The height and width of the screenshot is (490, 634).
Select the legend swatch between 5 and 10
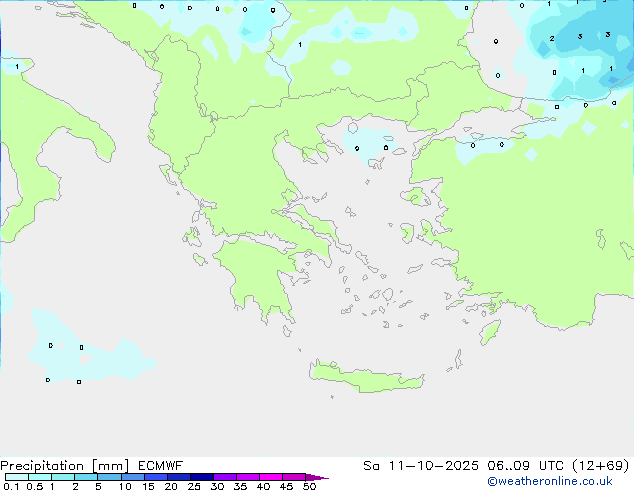(109, 477)
